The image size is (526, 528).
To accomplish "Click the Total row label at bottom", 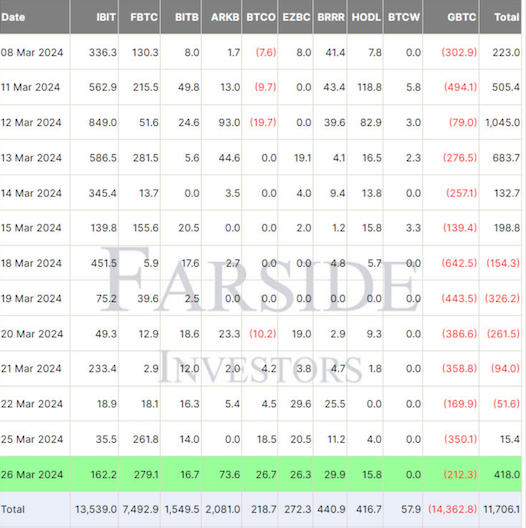I will pyautogui.click(x=13, y=509).
